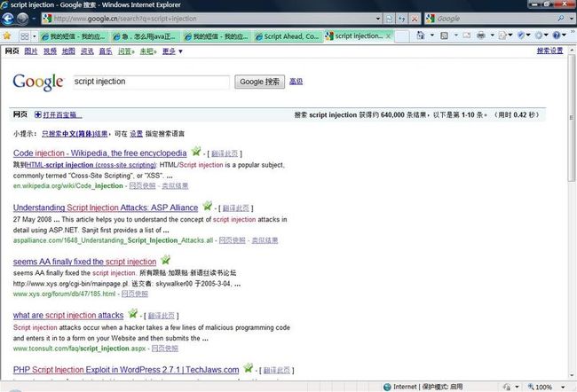This screenshot has height=392, width=577.
Task: Open search provider dropdown arrow
Action: (572, 19)
